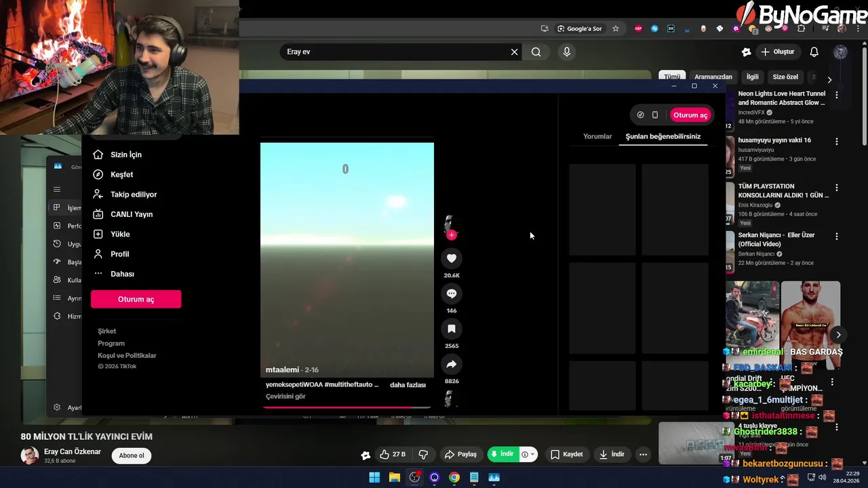The width and height of the screenshot is (868, 488).
Task: Expand caption with daha fazlası
Action: pos(408,385)
